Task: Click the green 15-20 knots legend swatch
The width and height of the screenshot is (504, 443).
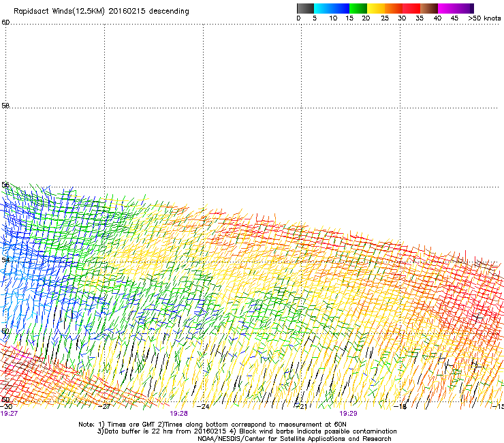Action: (358, 8)
